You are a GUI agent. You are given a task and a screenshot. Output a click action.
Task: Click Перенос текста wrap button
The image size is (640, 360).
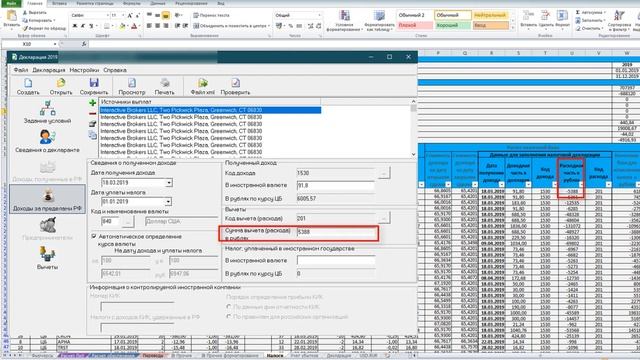(x=211, y=15)
